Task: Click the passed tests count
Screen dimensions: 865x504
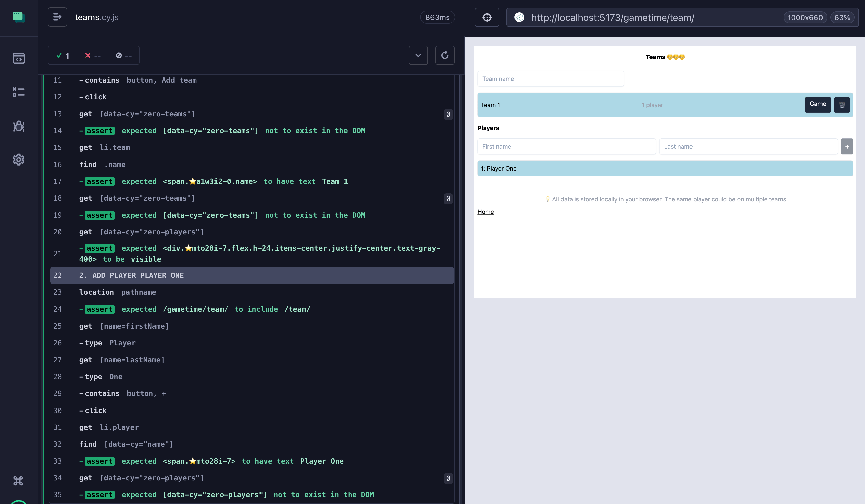Action: [63, 56]
